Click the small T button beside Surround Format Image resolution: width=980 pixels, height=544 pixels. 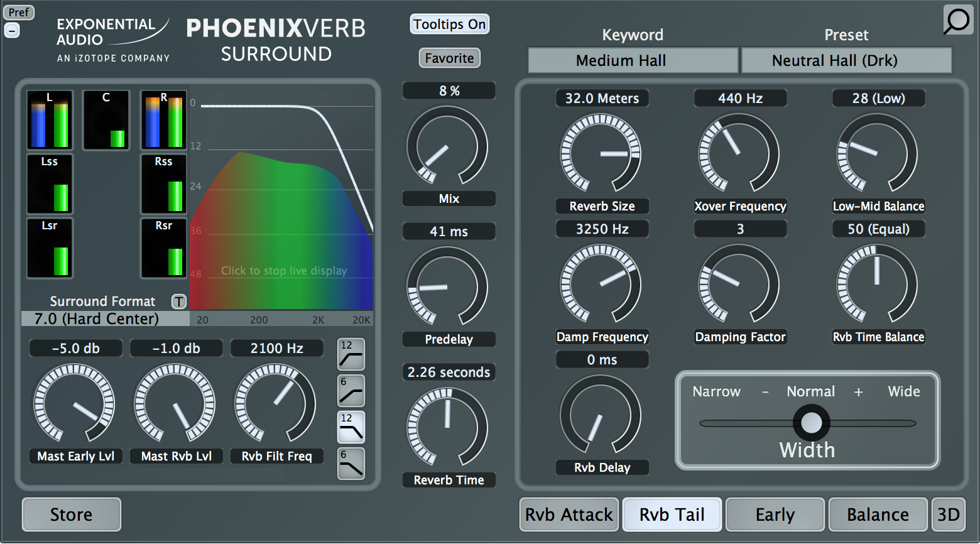pyautogui.click(x=179, y=302)
